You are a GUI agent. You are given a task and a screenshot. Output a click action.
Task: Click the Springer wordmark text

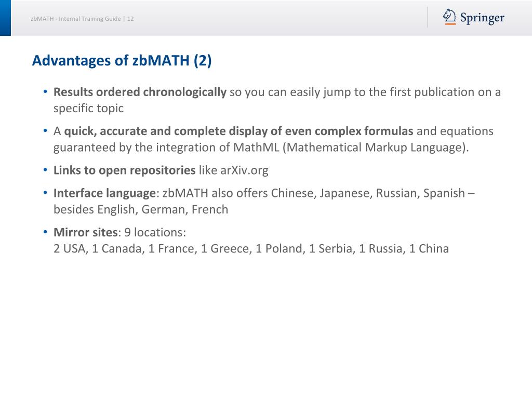482,18
